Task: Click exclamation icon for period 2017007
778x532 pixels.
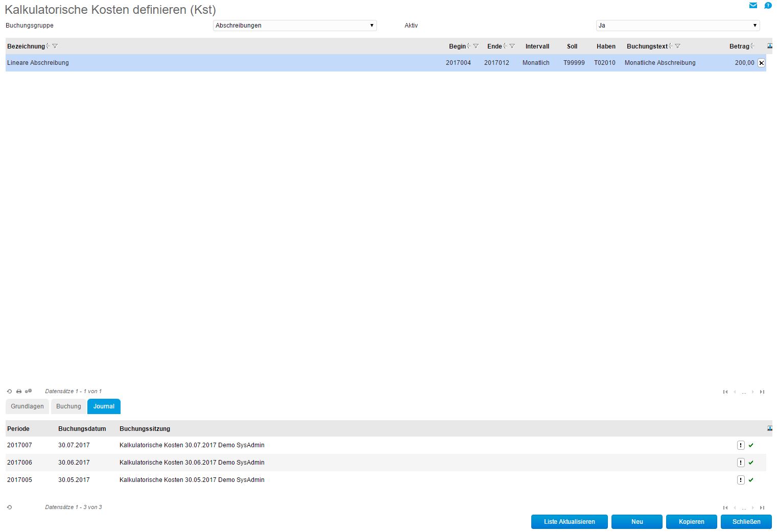Action: point(741,445)
